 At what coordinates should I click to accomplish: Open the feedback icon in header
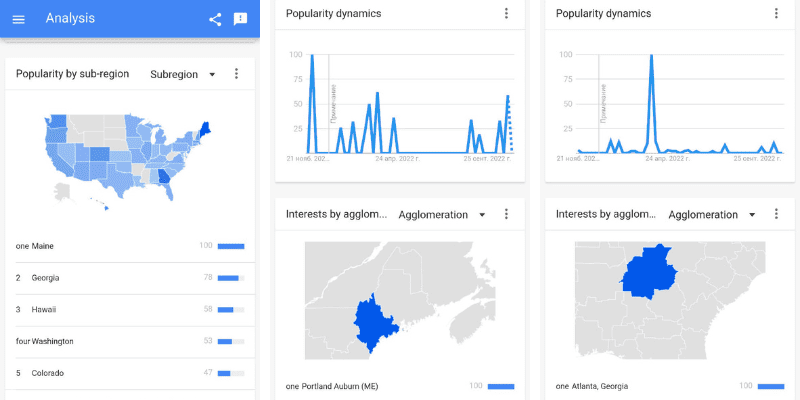coord(240,19)
